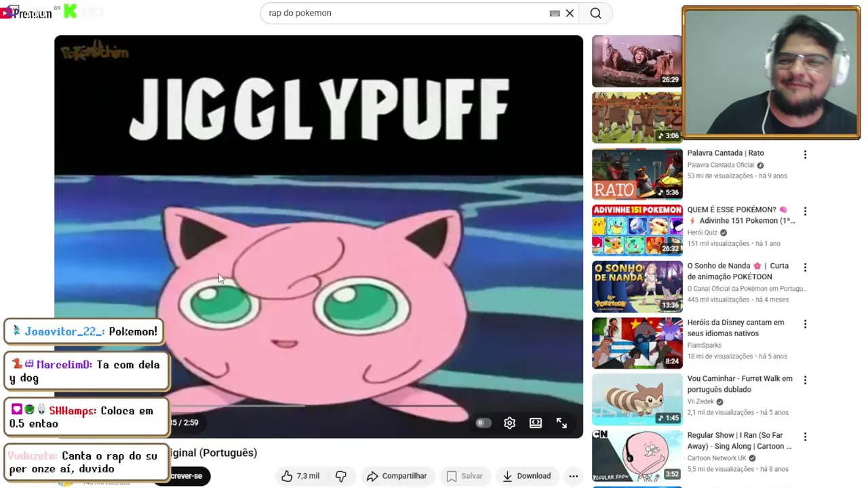Switch to theater mode
Image resolution: width=868 pixels, height=488 pixels.
(x=536, y=423)
